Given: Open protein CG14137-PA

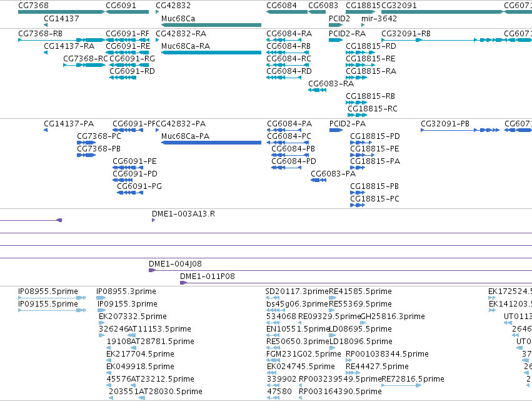Looking at the screenshot, I should tap(69, 124).
